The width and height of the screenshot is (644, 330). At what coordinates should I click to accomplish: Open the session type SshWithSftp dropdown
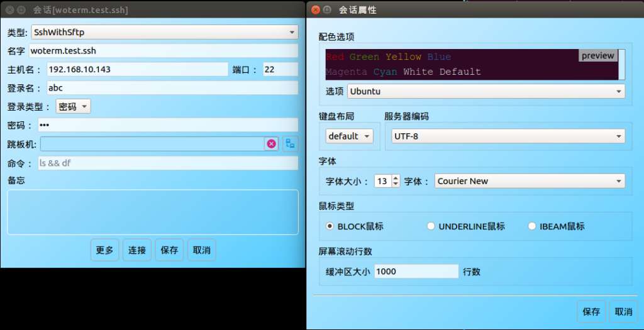coord(165,31)
